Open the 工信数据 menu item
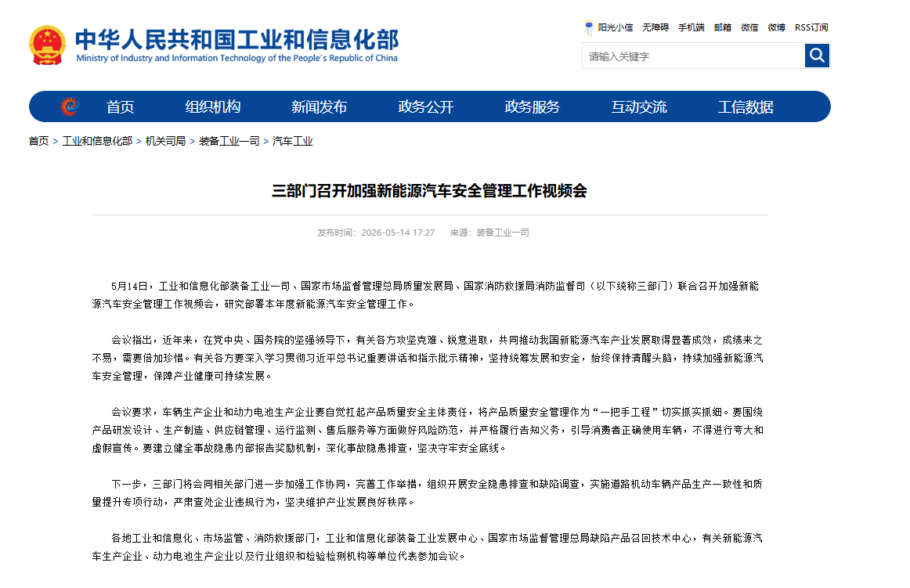The image size is (910, 588). coord(746,106)
